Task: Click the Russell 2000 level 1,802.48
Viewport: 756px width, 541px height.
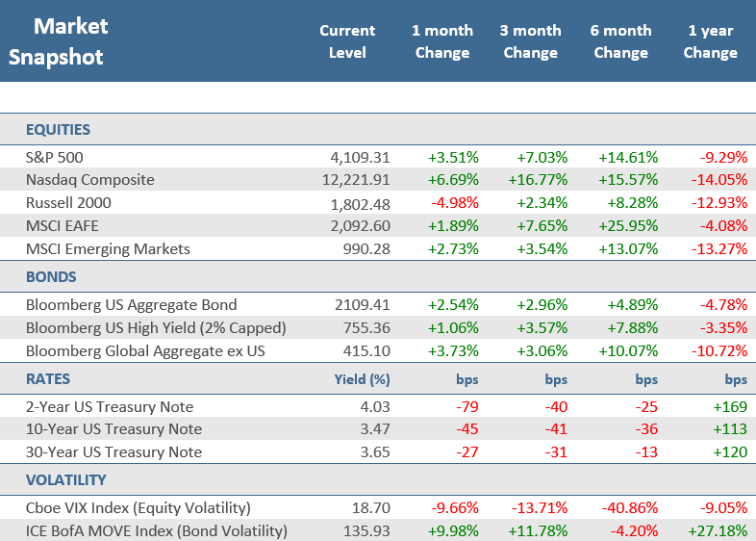Action: point(360,205)
